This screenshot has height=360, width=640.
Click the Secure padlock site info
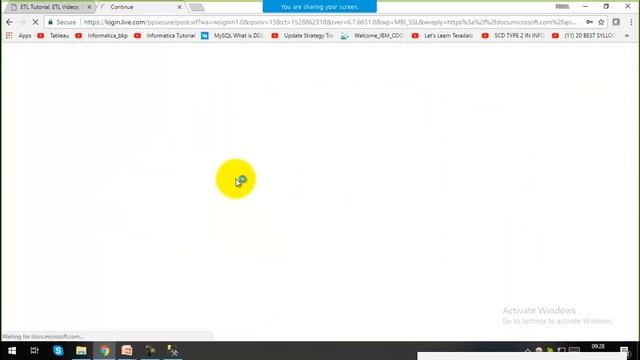(x=62, y=22)
